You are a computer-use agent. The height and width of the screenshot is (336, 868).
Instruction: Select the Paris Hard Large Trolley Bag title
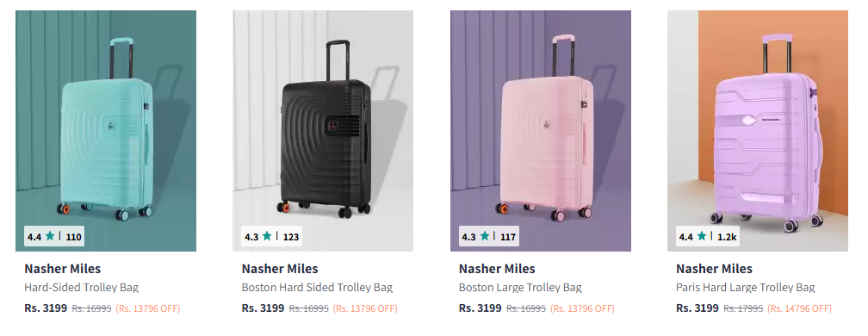[x=746, y=288]
